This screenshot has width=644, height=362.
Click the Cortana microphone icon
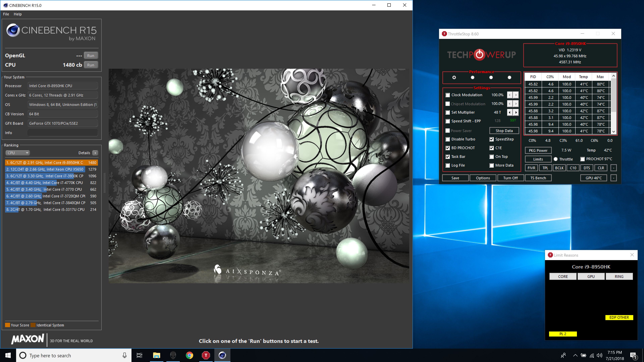124,355
